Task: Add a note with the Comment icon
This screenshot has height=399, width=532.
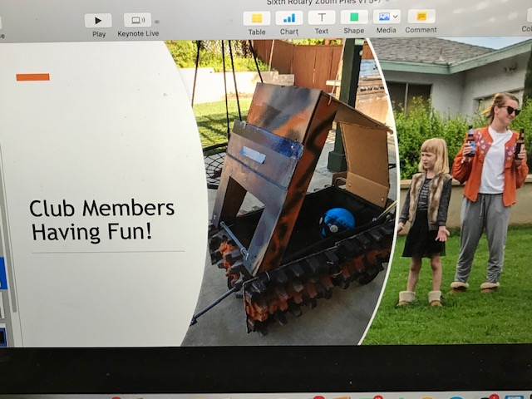Action: [x=421, y=17]
